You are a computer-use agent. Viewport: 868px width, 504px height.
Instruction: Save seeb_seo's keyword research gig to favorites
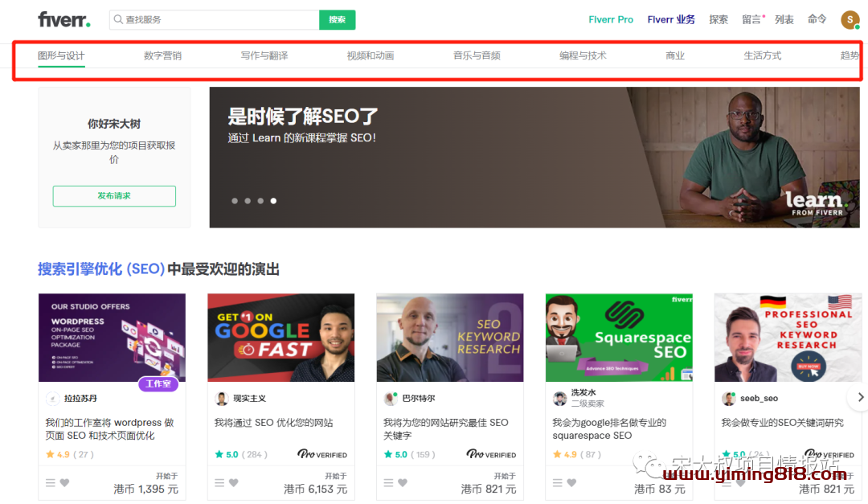point(739,482)
